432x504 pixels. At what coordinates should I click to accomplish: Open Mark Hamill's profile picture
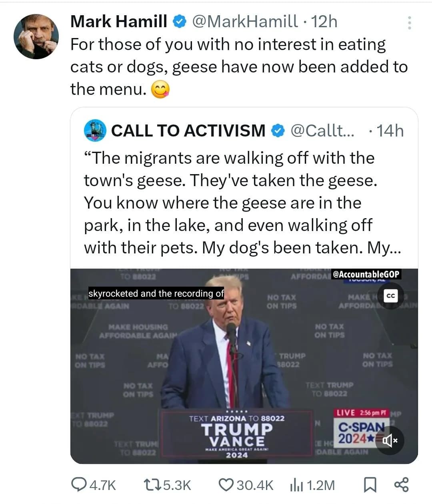tap(36, 37)
